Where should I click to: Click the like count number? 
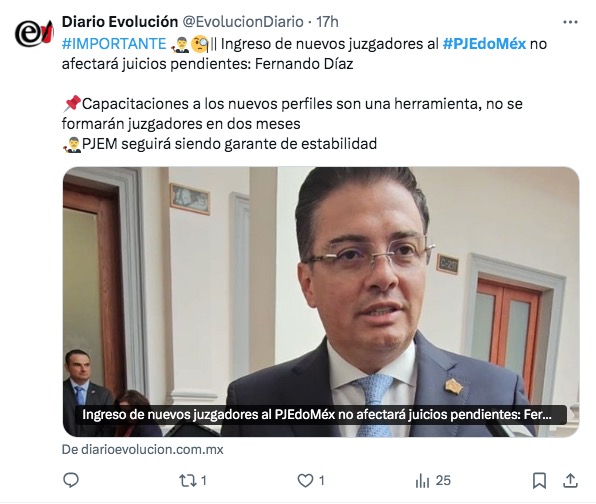[x=322, y=481]
